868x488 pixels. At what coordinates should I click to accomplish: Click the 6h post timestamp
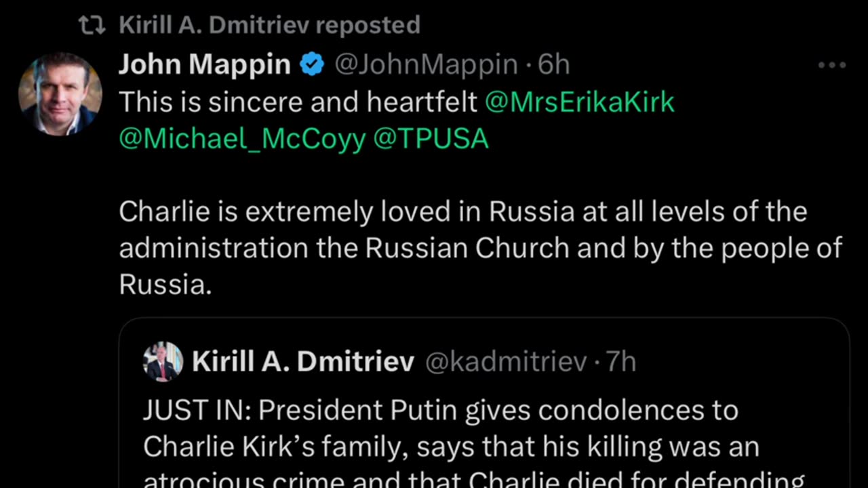click(x=554, y=65)
